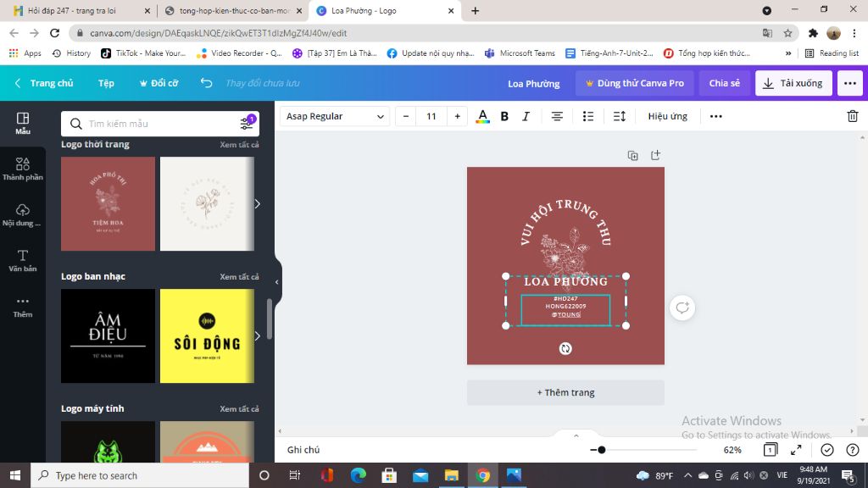Toggle italic formatting
This screenshot has height=488, width=868.
526,116
